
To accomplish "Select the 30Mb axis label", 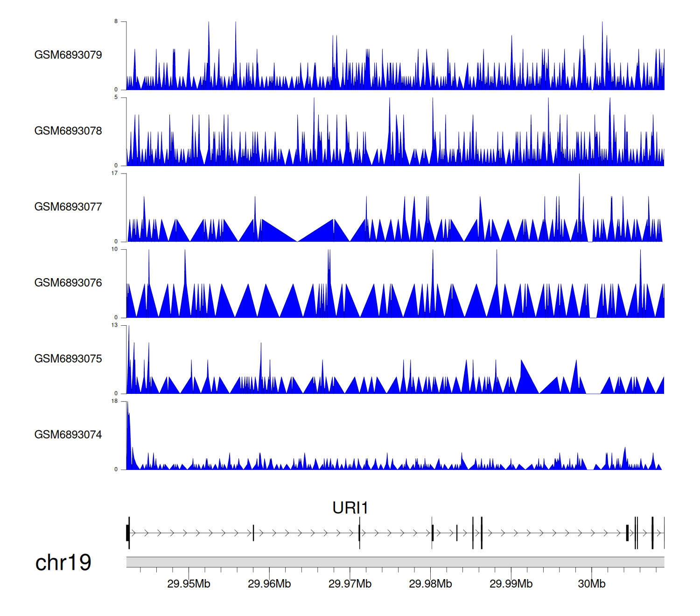I will click(x=592, y=584).
